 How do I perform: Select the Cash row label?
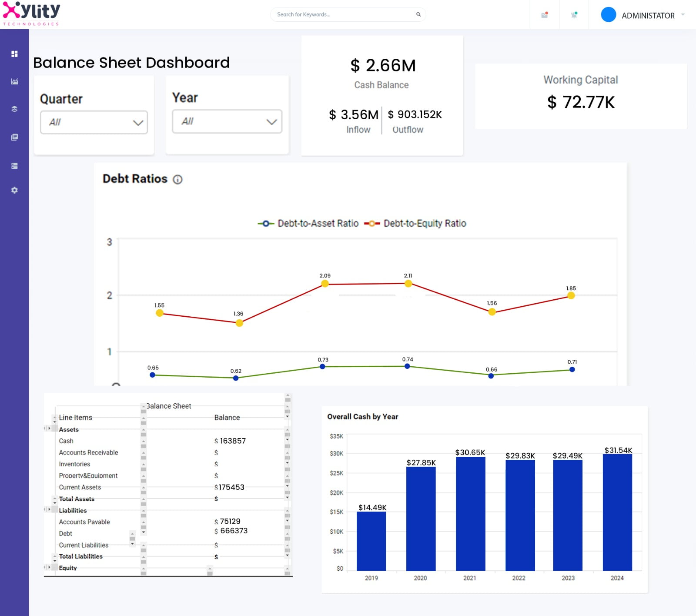[x=66, y=441]
